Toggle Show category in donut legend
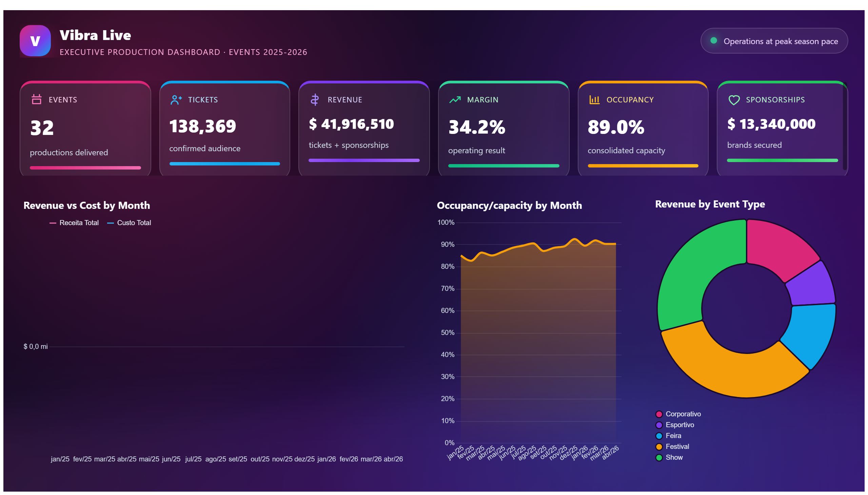The image size is (868, 495). [x=669, y=458]
